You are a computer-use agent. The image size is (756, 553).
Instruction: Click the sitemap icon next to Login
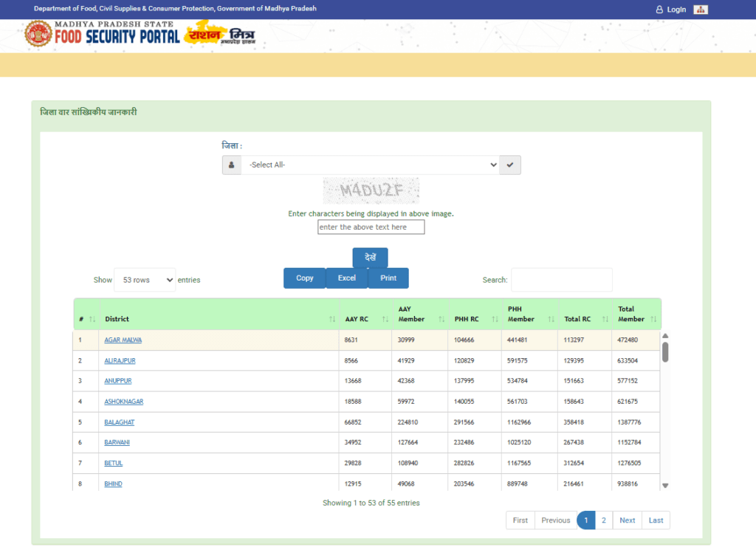[700, 9]
